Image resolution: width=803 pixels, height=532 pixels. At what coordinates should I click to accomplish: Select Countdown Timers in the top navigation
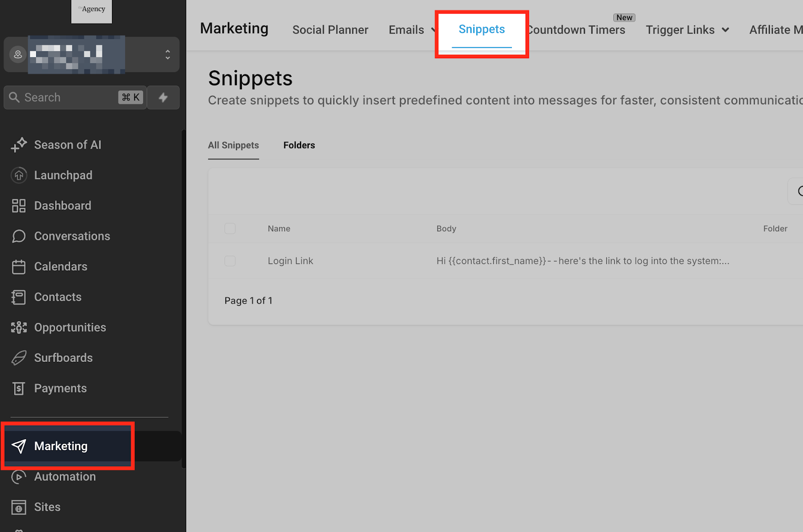coord(576,30)
